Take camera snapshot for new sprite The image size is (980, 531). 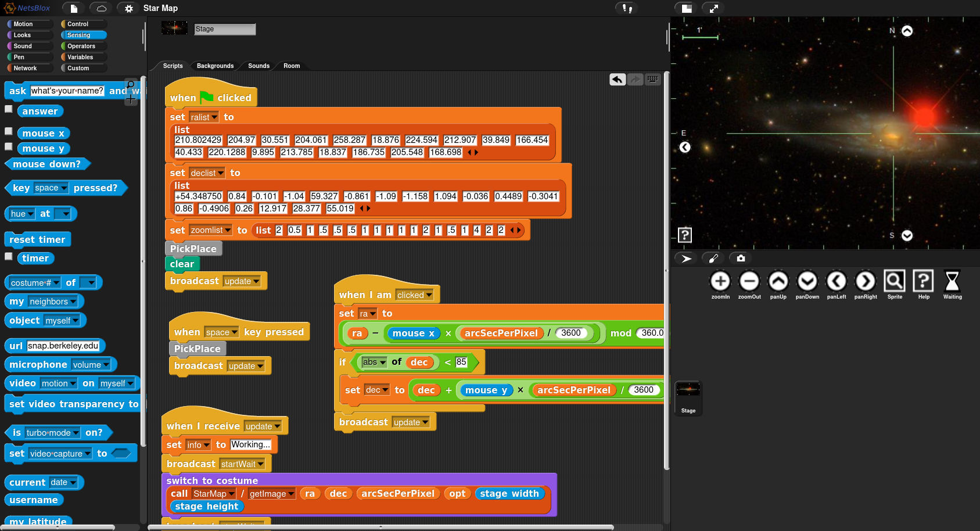coord(741,258)
